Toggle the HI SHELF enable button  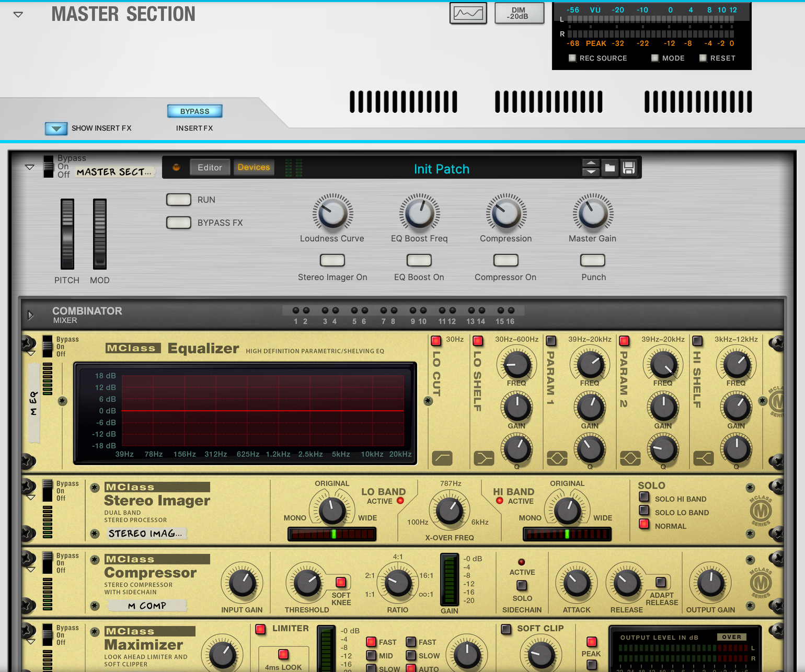pos(697,341)
